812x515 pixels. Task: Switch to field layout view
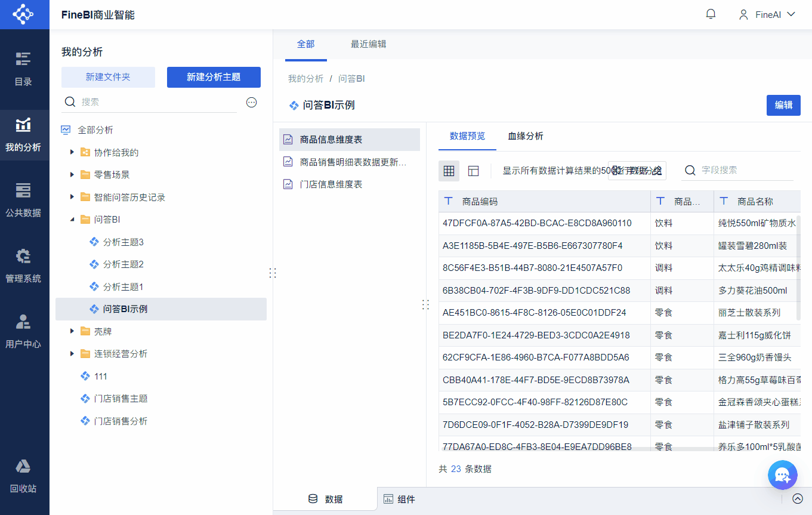pyautogui.click(x=474, y=171)
